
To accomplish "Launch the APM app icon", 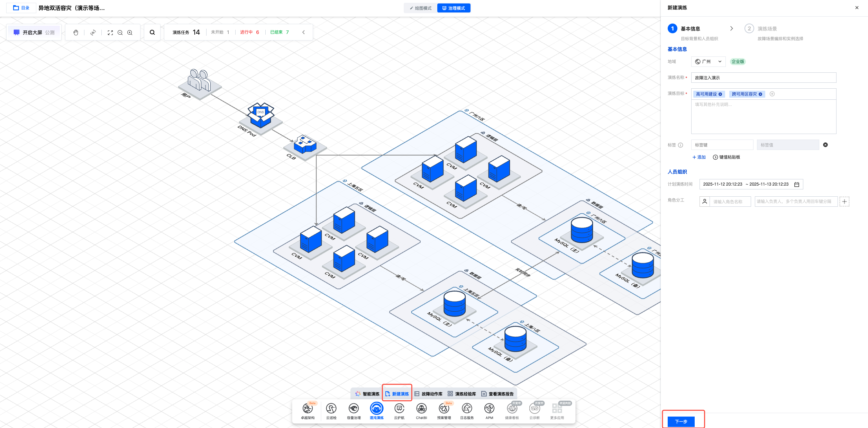I will pos(489,409).
